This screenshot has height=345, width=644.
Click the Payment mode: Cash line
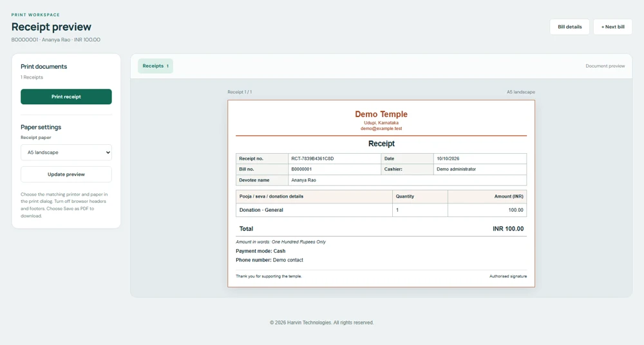[260, 251]
